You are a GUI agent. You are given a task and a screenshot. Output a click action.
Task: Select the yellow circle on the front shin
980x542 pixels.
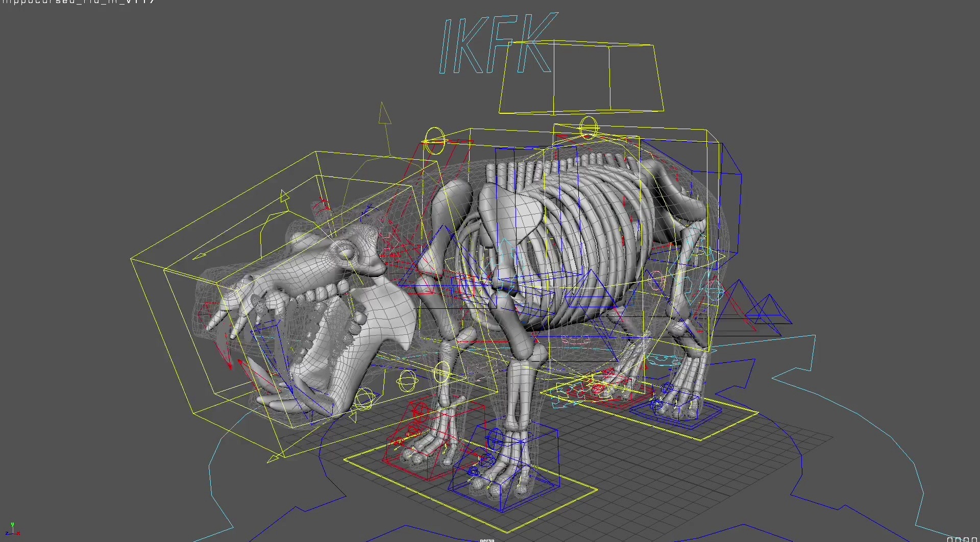click(442, 373)
